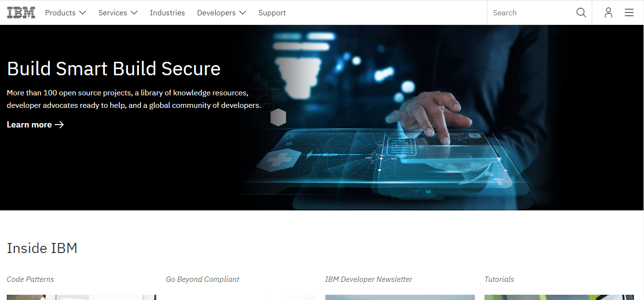
Task: Click the Build Smart Build Secure heading
Action: pos(114,69)
